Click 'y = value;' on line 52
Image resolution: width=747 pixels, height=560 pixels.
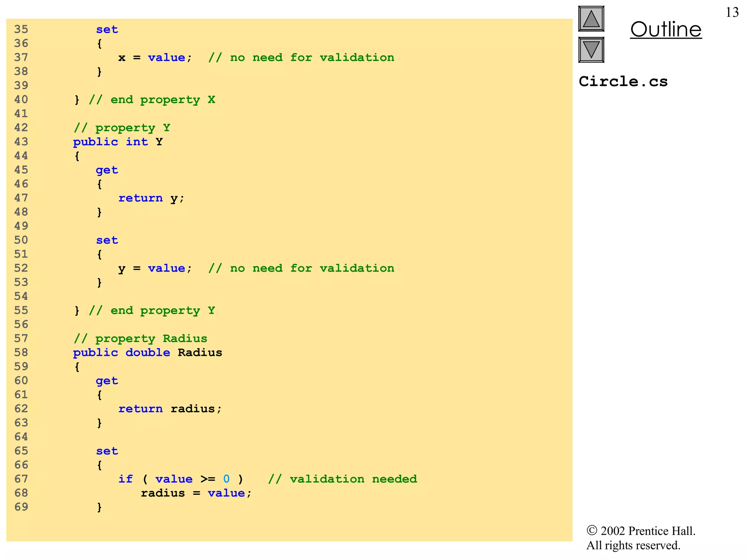155,269
